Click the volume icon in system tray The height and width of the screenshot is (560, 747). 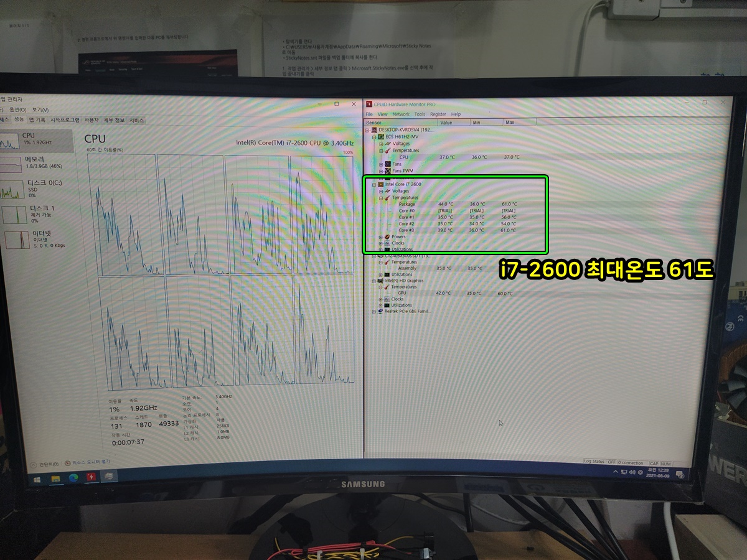pyautogui.click(x=633, y=473)
